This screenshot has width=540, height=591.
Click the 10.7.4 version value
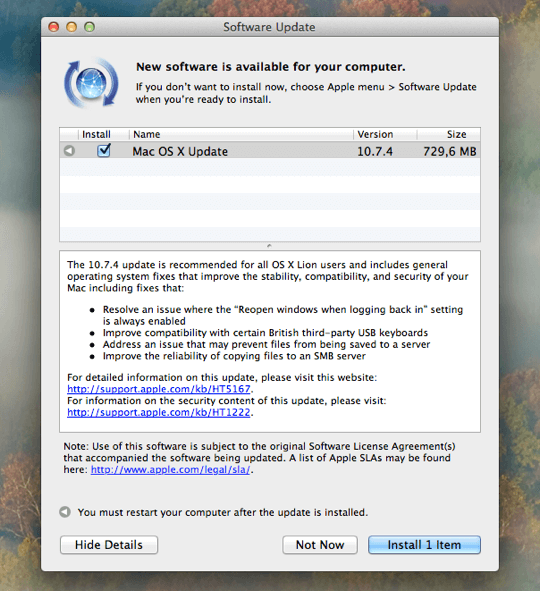375,152
